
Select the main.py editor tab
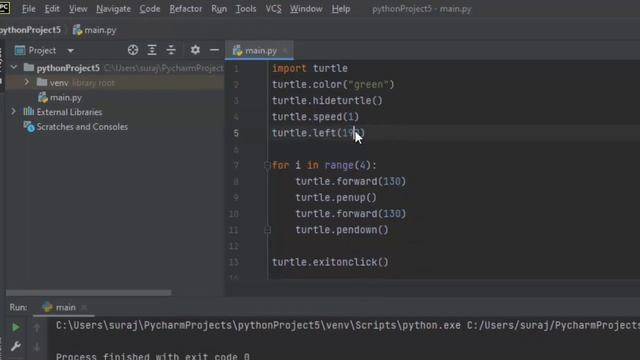(x=259, y=51)
